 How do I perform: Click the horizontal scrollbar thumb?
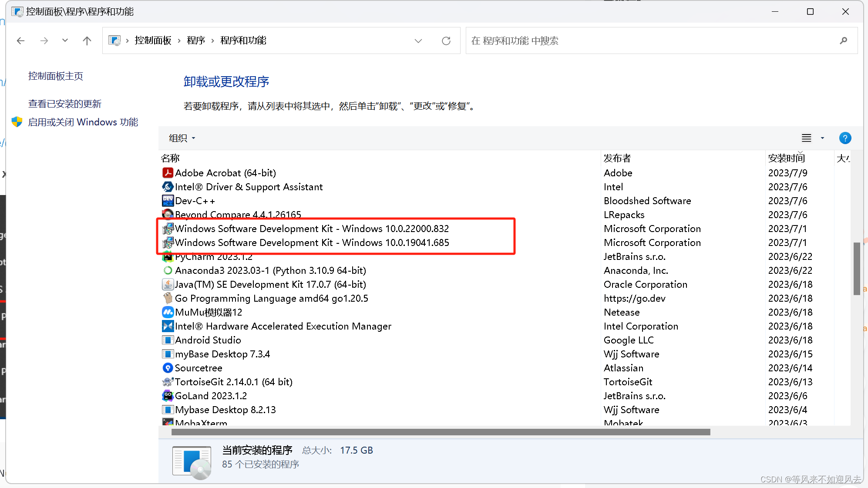(441, 432)
